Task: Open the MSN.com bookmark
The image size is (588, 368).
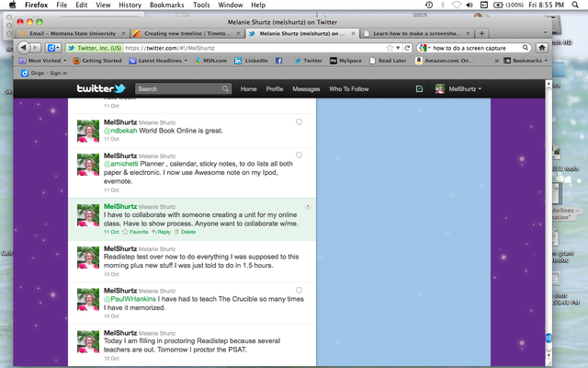Action: pyautogui.click(x=210, y=61)
